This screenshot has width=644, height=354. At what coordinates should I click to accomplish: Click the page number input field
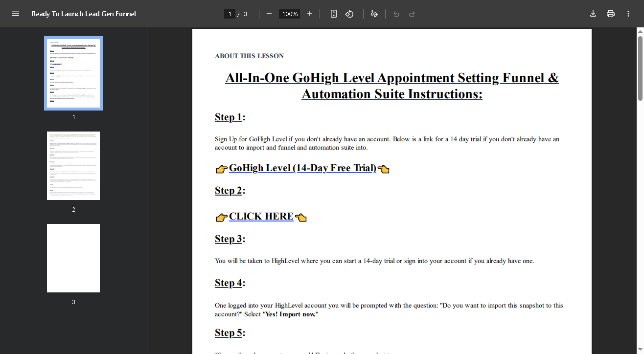230,14
